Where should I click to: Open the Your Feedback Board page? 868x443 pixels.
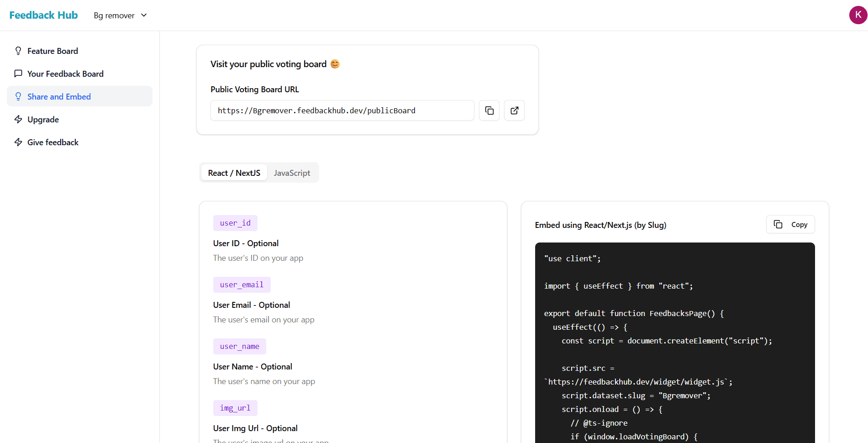pyautogui.click(x=65, y=74)
